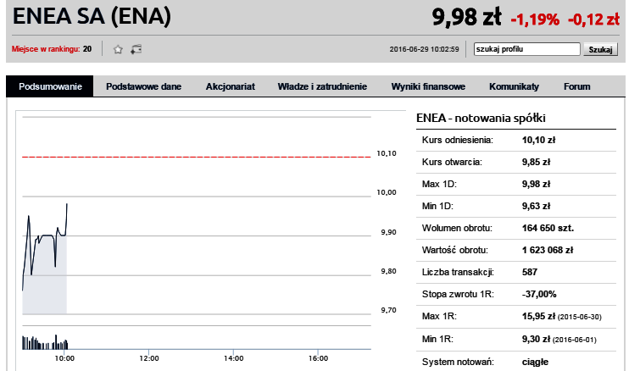Click the 16:00 time axis label
640x371 pixels.
coord(318,358)
